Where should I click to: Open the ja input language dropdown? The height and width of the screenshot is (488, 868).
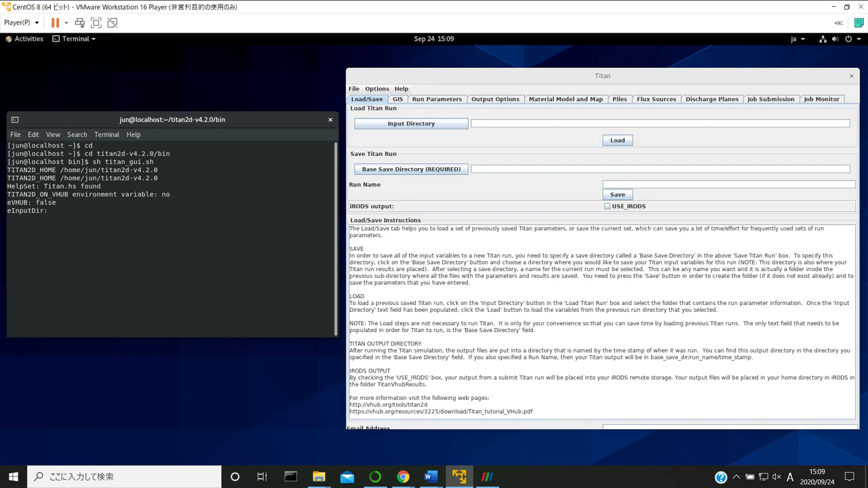pyautogui.click(x=797, y=39)
